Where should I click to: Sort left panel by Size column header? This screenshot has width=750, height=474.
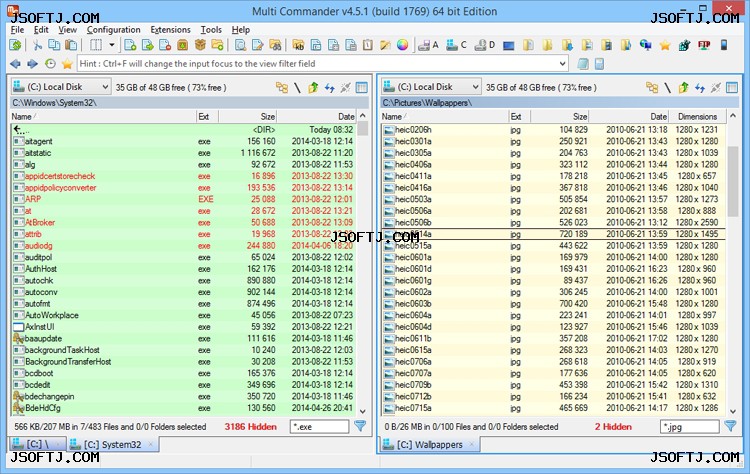247,116
